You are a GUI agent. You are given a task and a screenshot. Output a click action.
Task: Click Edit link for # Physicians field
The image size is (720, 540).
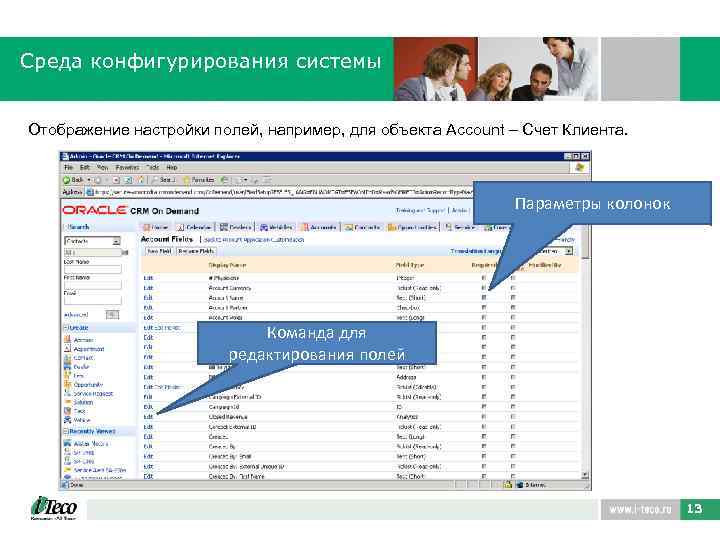148,278
